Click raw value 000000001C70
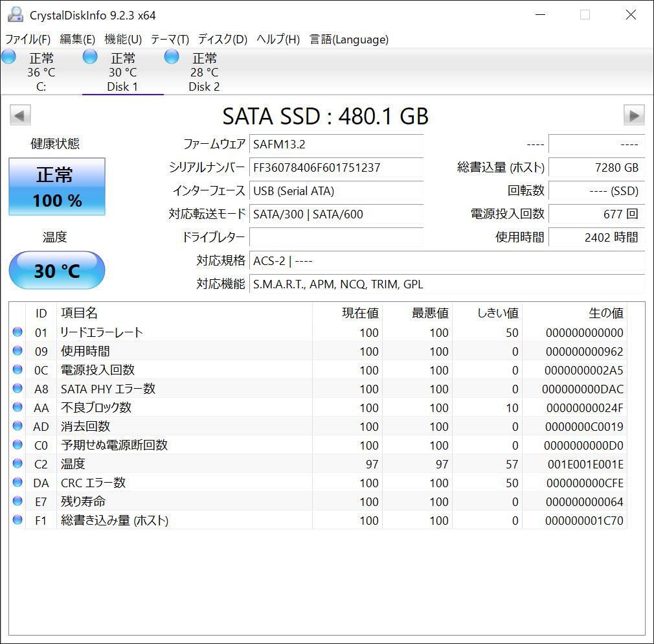 (x=584, y=520)
